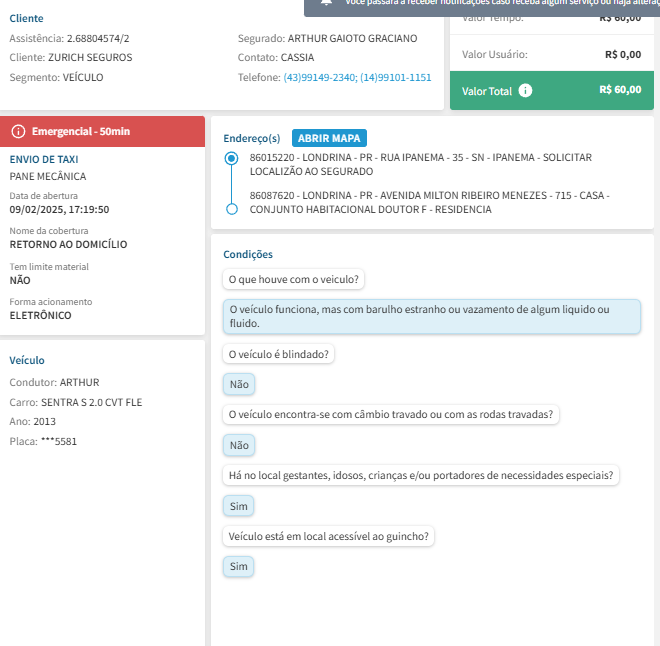This screenshot has height=646, width=660.
Task: Click 'Sim' answer under gestantes question
Action: (x=239, y=506)
